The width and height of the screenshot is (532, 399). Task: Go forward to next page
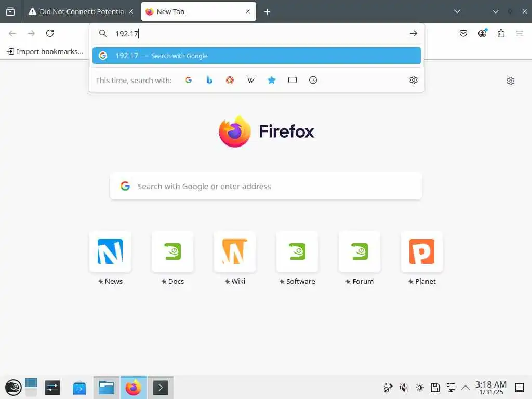click(31, 33)
